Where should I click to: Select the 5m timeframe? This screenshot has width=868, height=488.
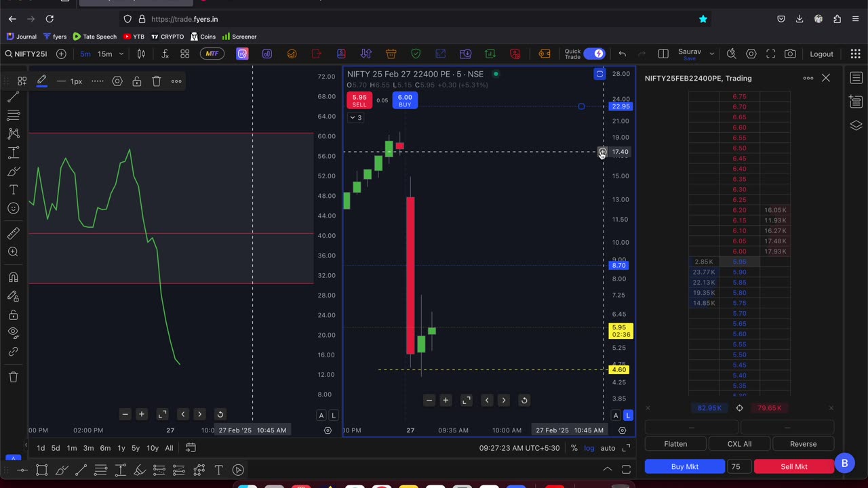[x=85, y=54]
